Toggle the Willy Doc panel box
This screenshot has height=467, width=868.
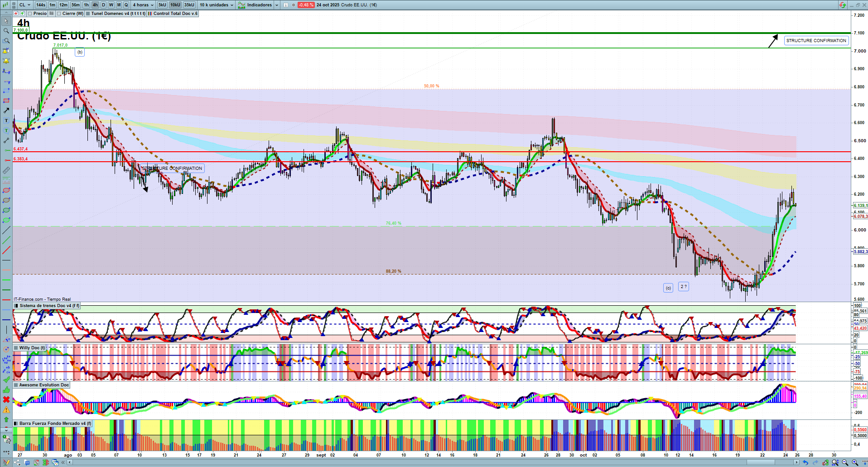[x=16, y=348]
